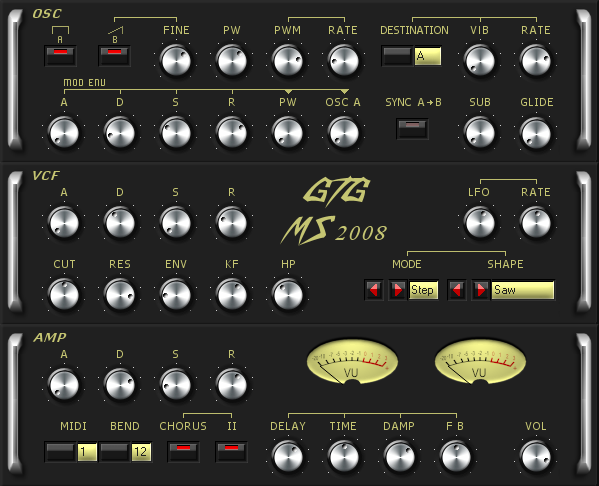Click the SUB oscillator knob
Screen dimensions: 599x486
coord(479,133)
